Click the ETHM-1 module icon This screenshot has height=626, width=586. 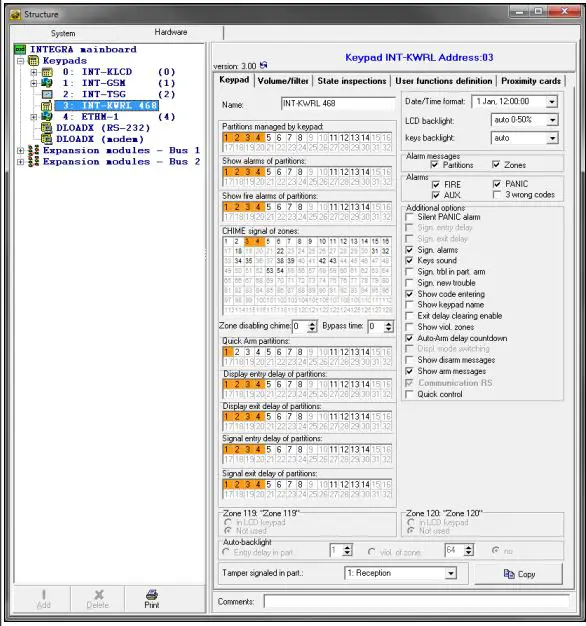click(x=47, y=117)
